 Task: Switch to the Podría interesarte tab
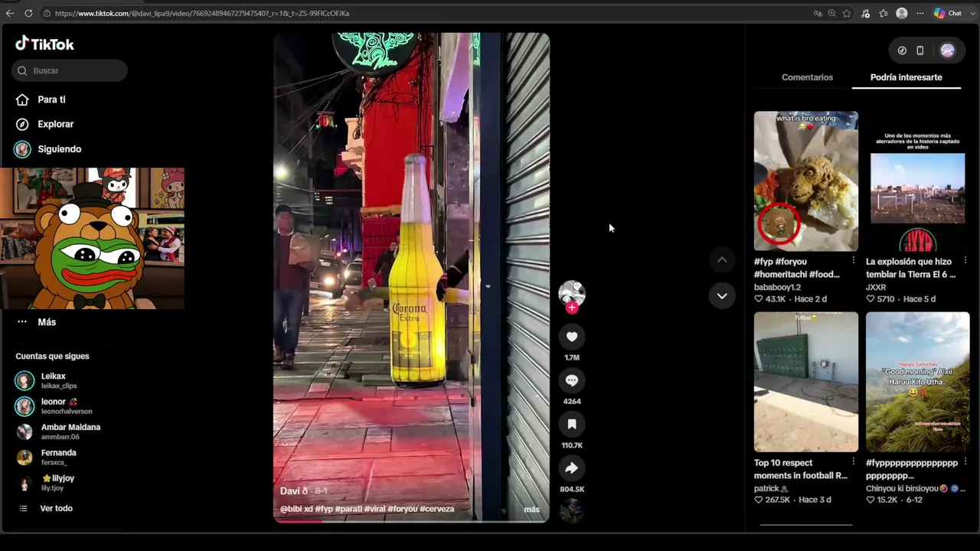pos(906,77)
